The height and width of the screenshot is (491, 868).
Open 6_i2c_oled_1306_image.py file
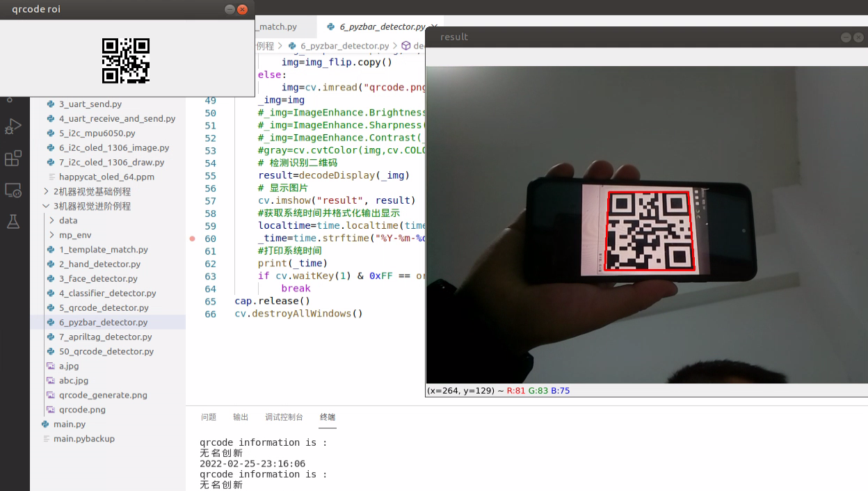click(x=114, y=148)
